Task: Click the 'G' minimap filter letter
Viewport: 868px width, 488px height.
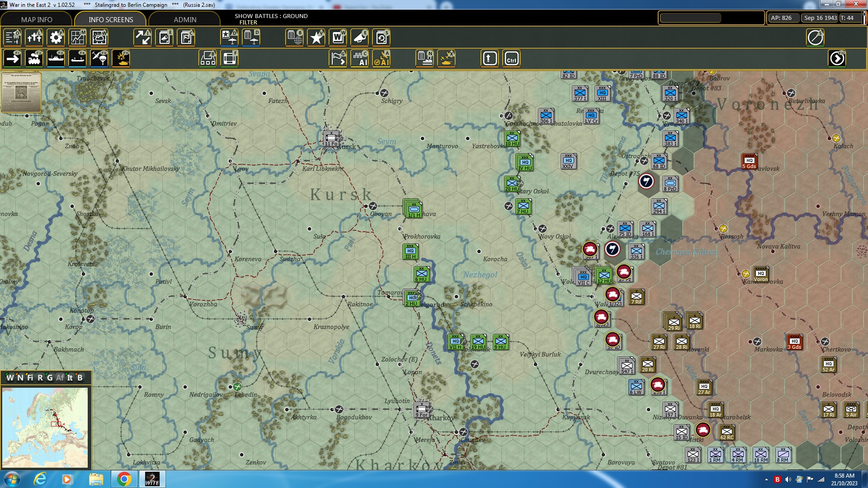Action: [50, 378]
